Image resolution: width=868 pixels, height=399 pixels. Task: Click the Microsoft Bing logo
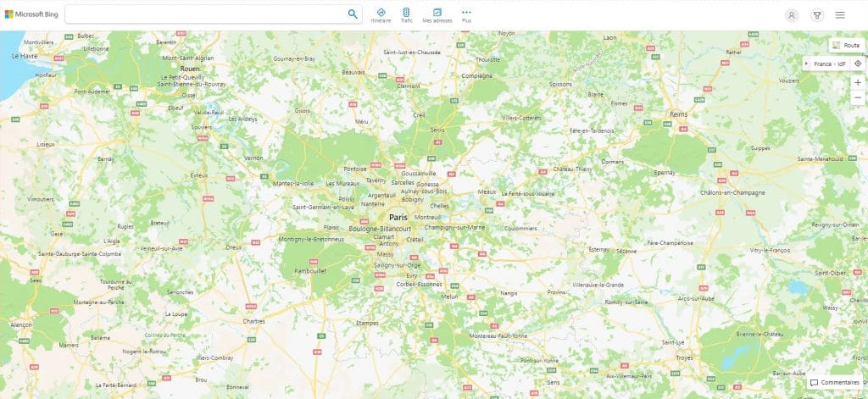pos(30,14)
